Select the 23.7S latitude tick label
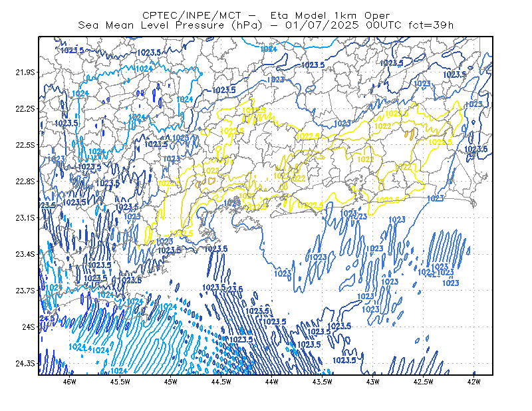 tap(25, 291)
